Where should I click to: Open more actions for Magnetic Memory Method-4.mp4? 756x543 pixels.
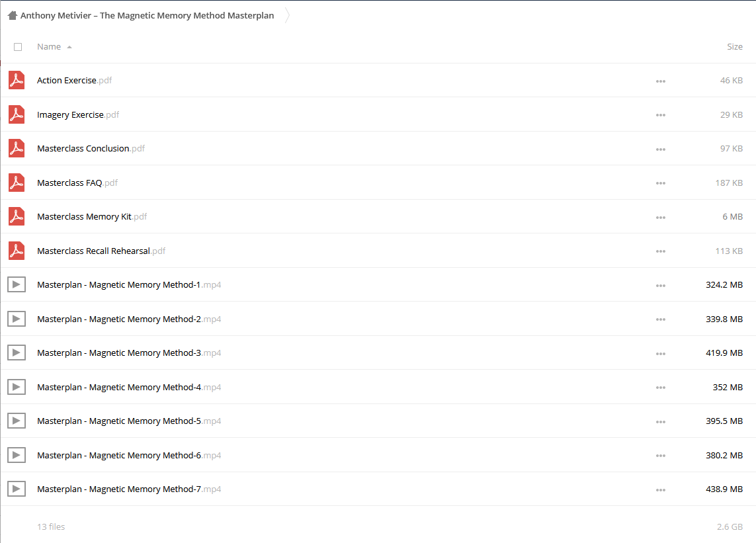(x=661, y=388)
